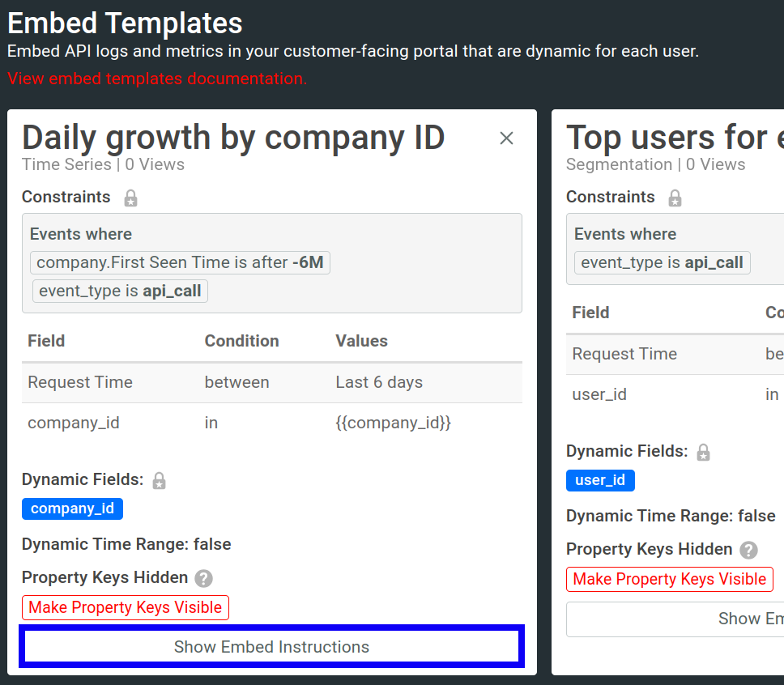Click the lock icon beside Dynamic Fields on Daily growth card
The width and height of the screenshot is (784, 685).
(159, 480)
